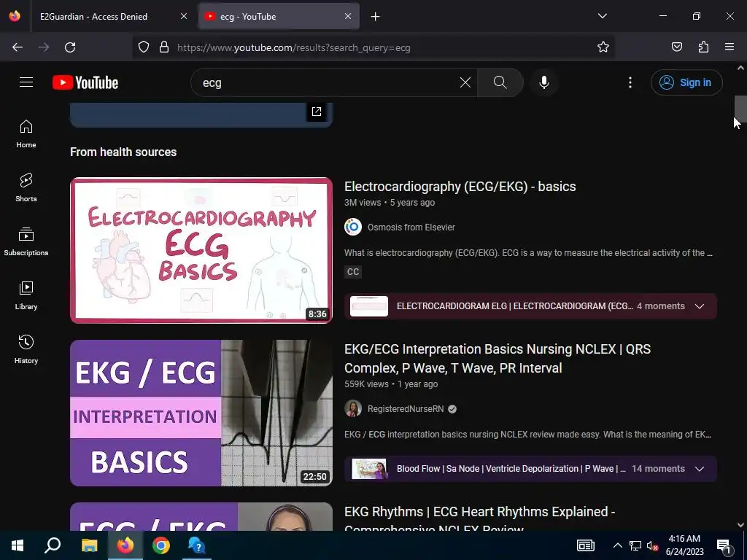747x560 pixels.
Task: Open EKG Rhythms ECG Heart Rhythms Explained title
Action: 480,519
